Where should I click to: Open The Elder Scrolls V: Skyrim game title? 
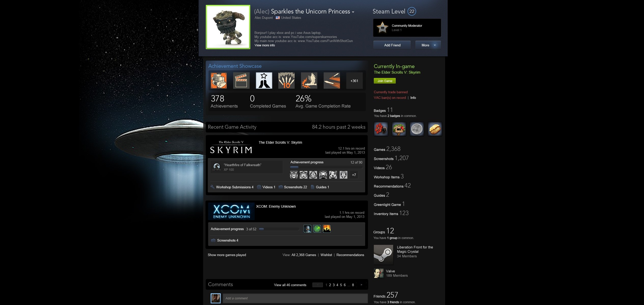(x=280, y=142)
